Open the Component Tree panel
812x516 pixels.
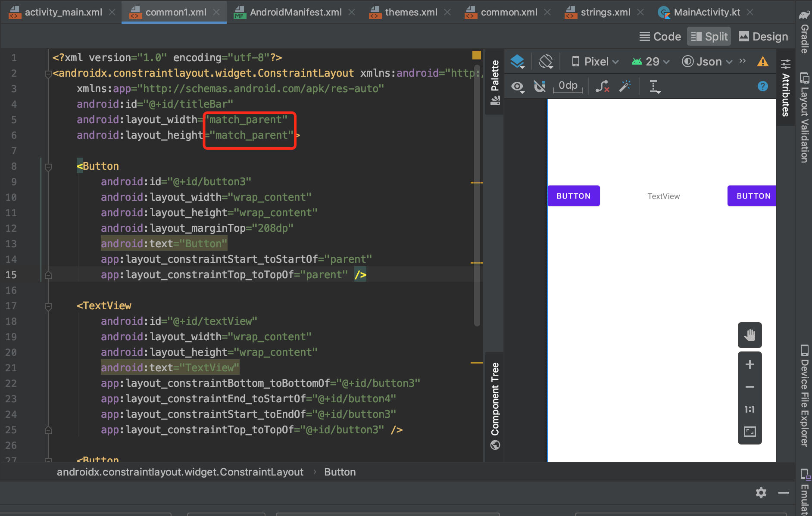495,406
